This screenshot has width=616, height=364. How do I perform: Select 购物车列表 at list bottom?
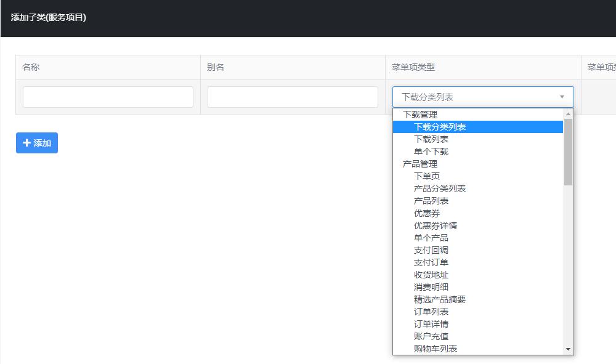436,349
